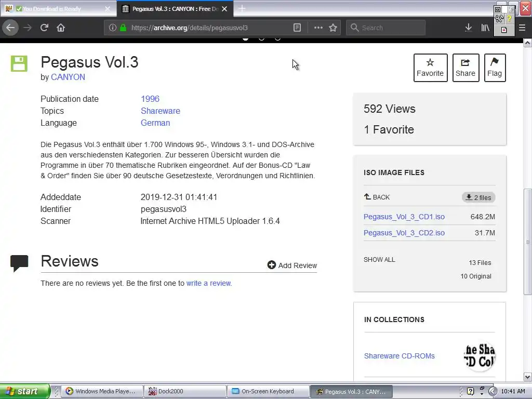Viewport: 532px width, 399px height.
Task: Flag this item
Action: point(495,68)
